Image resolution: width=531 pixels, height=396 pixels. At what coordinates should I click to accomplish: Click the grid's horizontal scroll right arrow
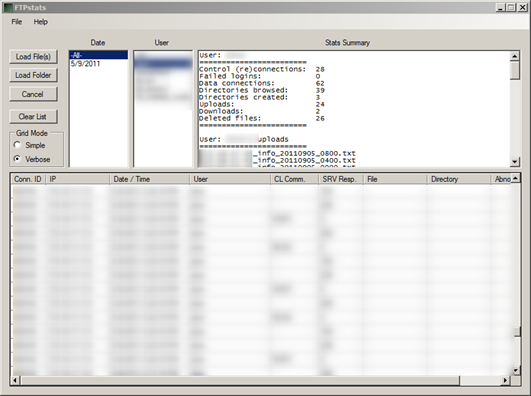tap(505, 380)
